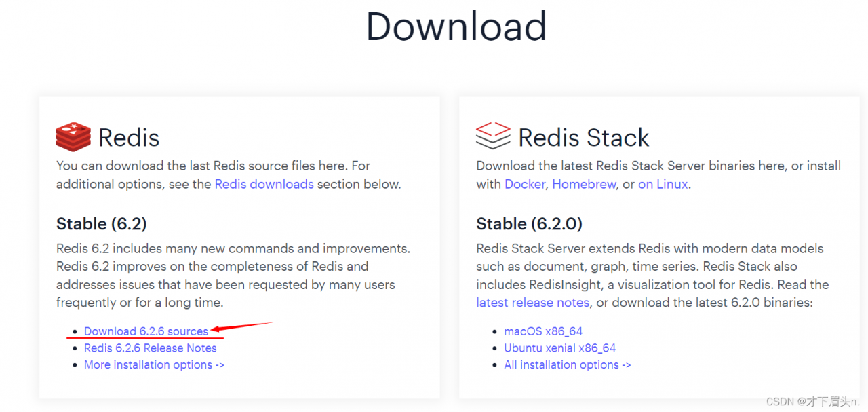Open the Homebrew install link

(584, 184)
